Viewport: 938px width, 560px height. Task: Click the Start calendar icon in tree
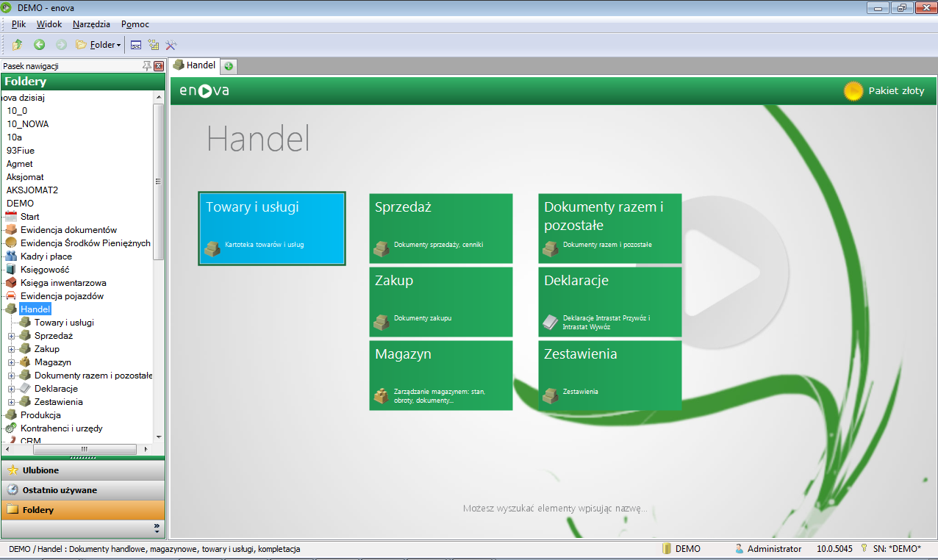[x=11, y=217]
